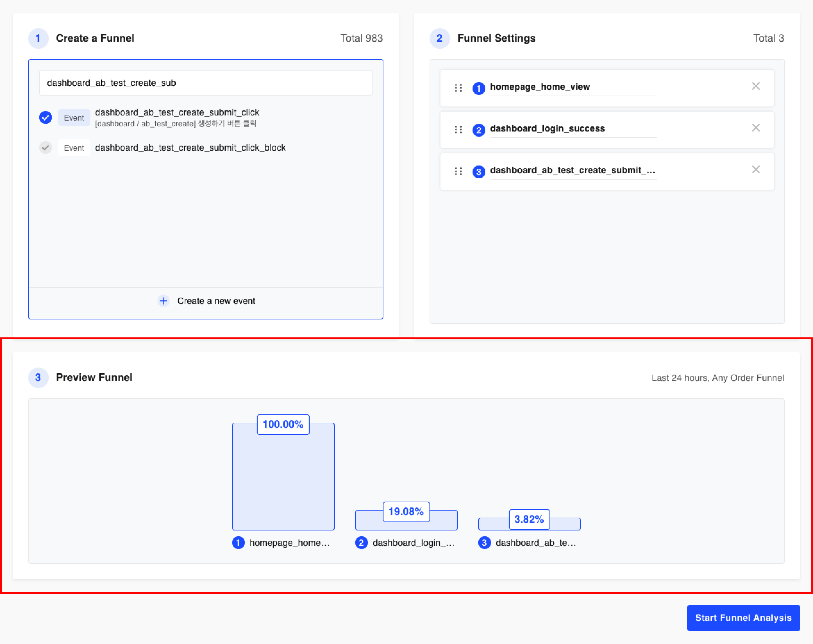Click drag handle of third funnel step
This screenshot has height=644, width=813.
458,172
